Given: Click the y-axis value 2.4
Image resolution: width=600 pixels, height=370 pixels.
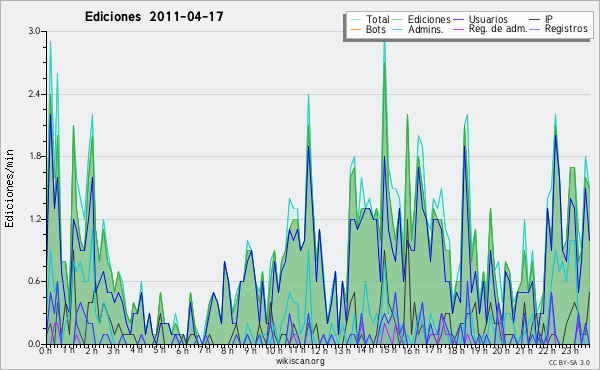Looking at the screenshot, I should tap(34, 94).
